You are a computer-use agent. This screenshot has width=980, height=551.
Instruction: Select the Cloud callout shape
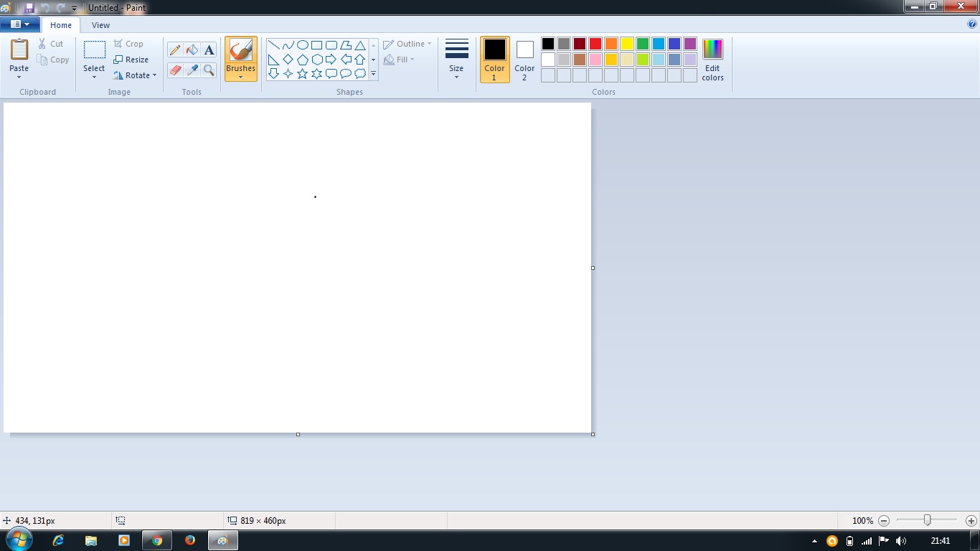tap(360, 73)
